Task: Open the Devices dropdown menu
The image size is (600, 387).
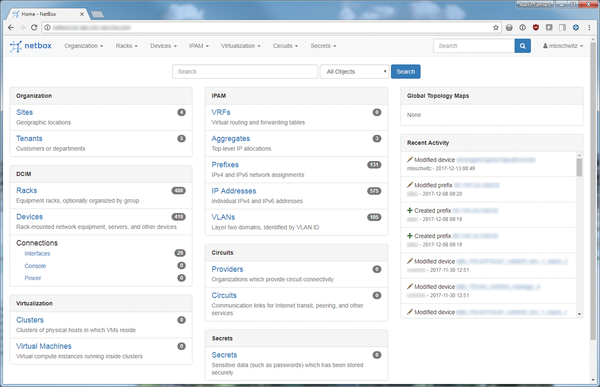Action: pyautogui.click(x=163, y=46)
